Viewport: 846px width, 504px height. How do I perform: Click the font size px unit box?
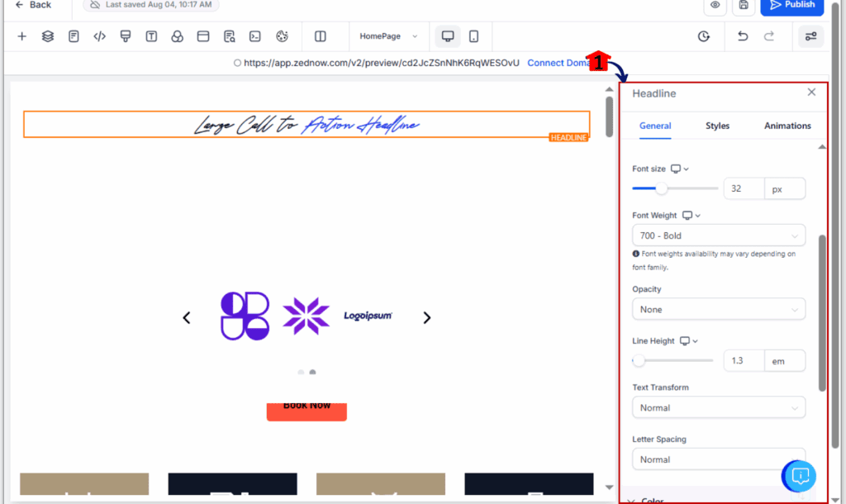coord(785,189)
